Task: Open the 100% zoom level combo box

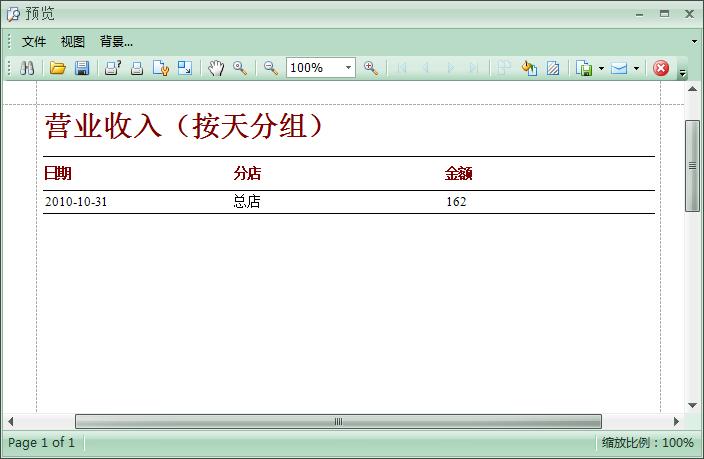Action: pos(321,68)
